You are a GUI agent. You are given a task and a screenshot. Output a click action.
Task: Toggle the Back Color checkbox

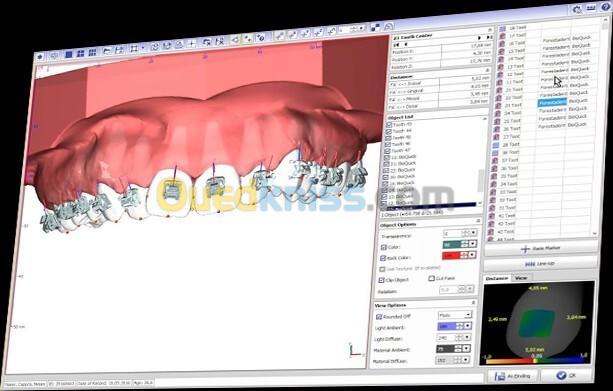pos(383,258)
